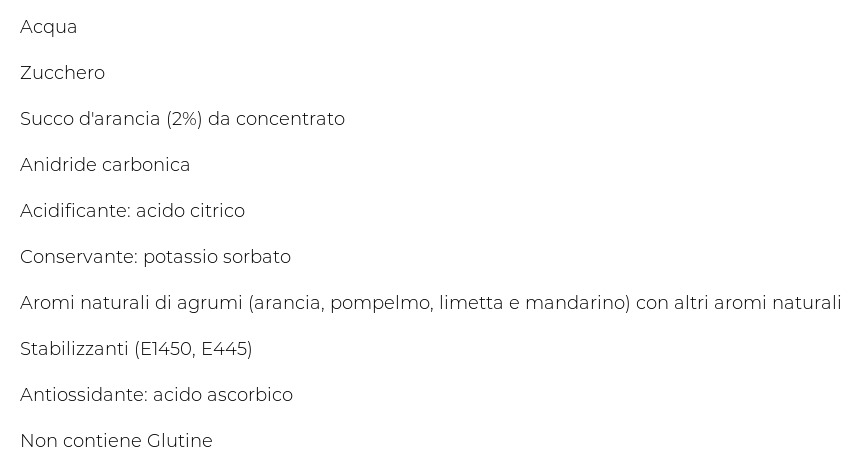
Task: Click the (2%) percentage value
Action: tap(184, 119)
